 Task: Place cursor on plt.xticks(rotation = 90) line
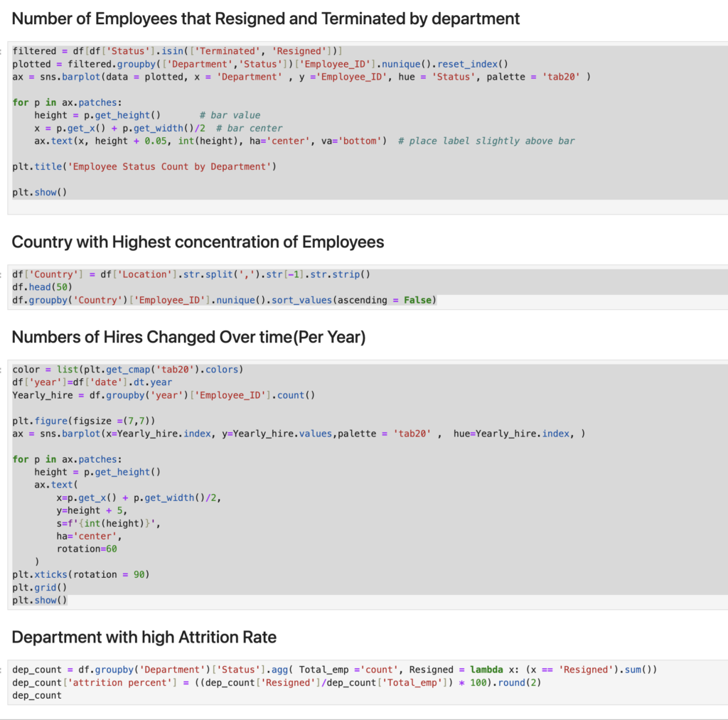coord(80,574)
